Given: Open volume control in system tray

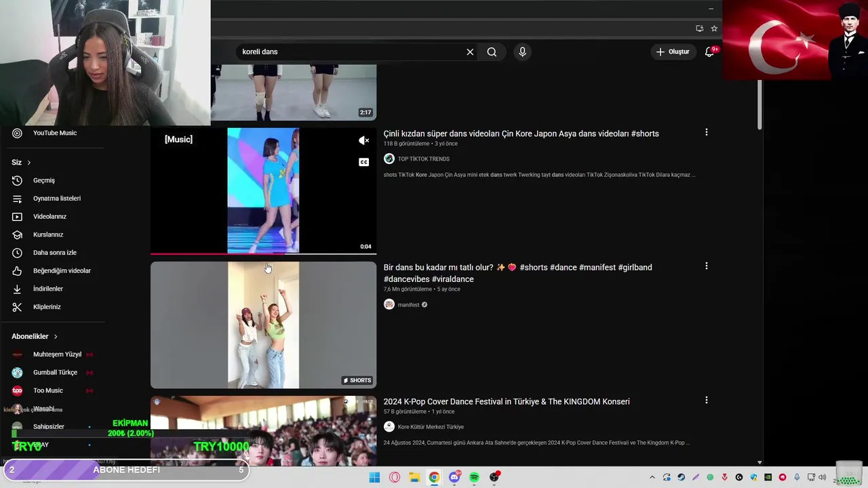Looking at the screenshot, I should pyautogui.click(x=823, y=477).
